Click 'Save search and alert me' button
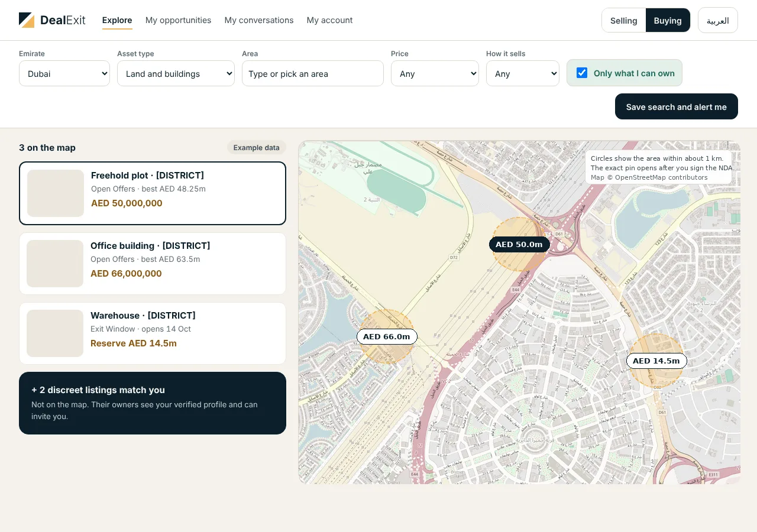The image size is (757, 532). pos(677,106)
